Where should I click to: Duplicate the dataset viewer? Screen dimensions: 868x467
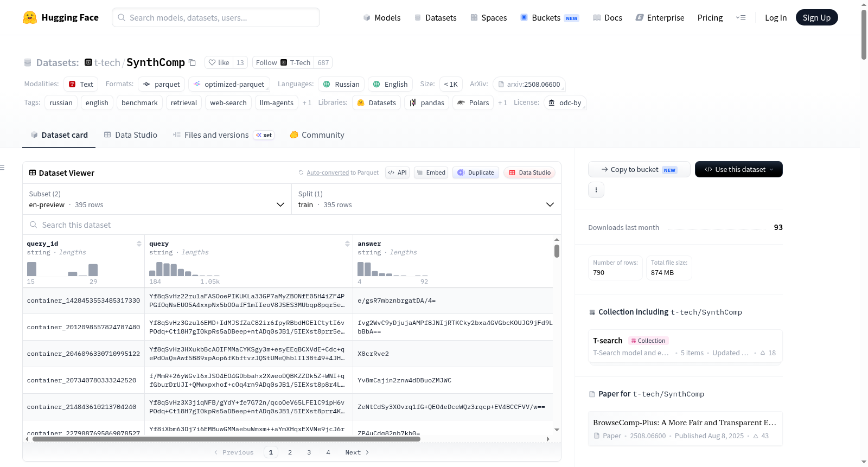[476, 172]
